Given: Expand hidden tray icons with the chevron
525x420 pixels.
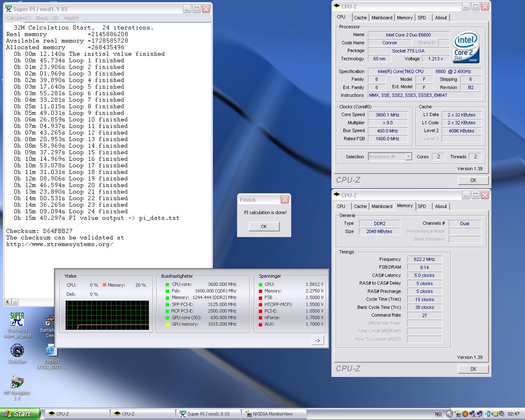Looking at the screenshot, I should click(x=450, y=414).
